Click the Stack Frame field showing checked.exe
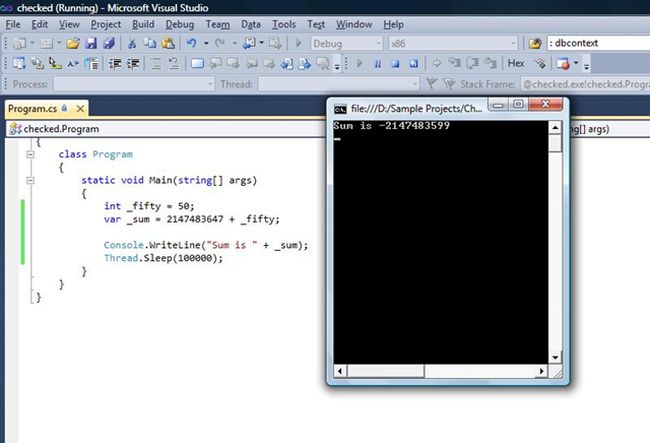 tap(585, 84)
